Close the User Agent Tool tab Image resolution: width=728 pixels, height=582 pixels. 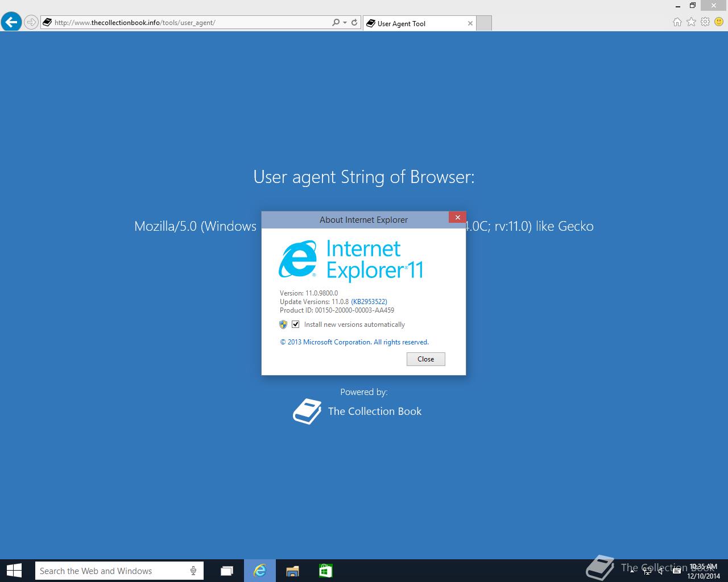470,23
